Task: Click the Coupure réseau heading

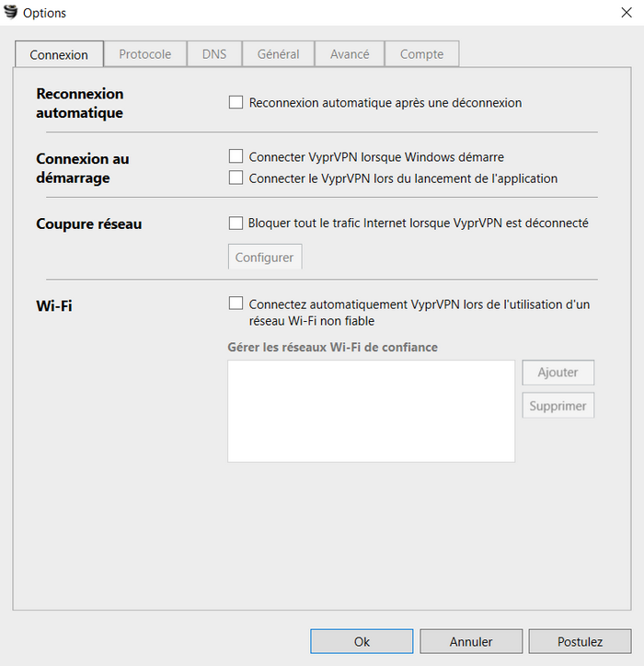Action: (x=89, y=224)
